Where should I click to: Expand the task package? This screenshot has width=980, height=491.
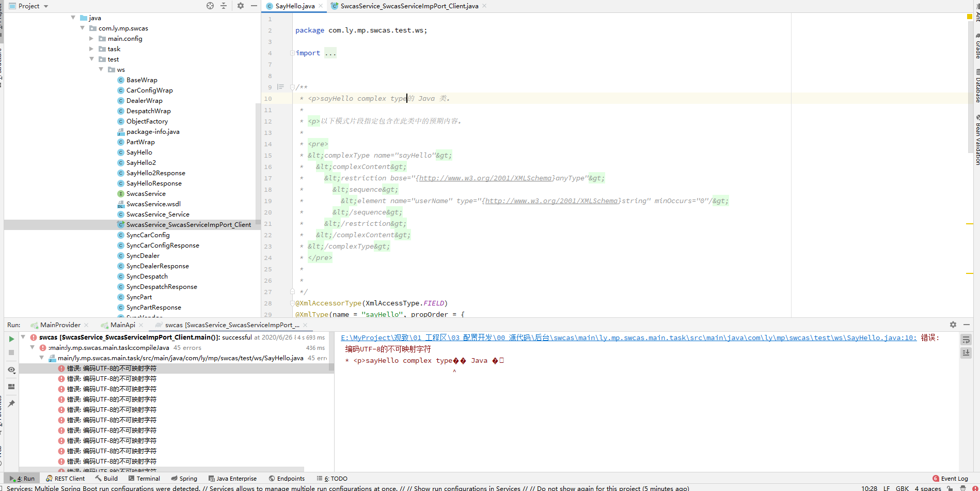pyautogui.click(x=91, y=49)
